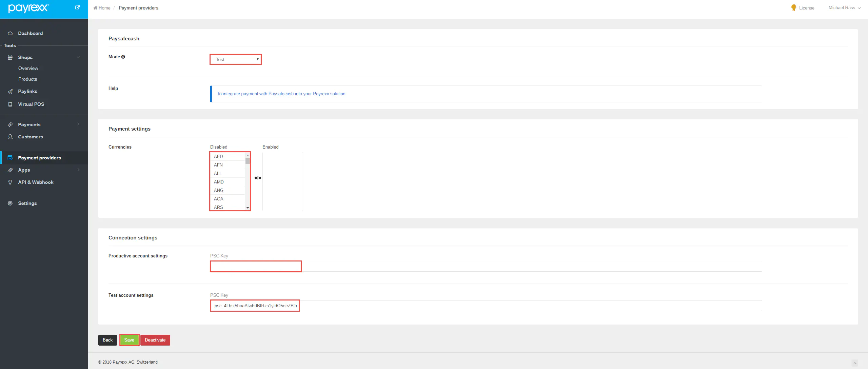
Task: Go to the Customers menu item
Action: coord(30,137)
